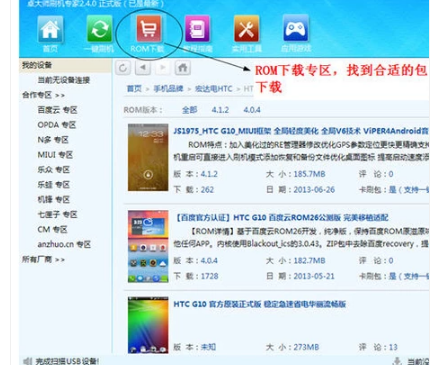Filter ROM version by 4.0.4
Image resolution: width=438 pixels, height=365 pixels.
click(x=252, y=110)
